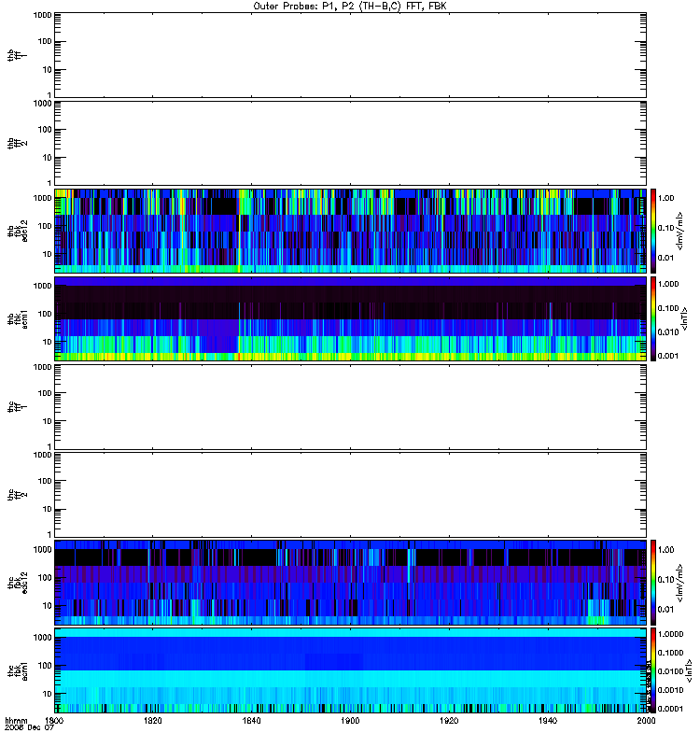Click the 'hhmm' axis unit label
The height and width of the screenshot is (747, 700).
point(16,721)
